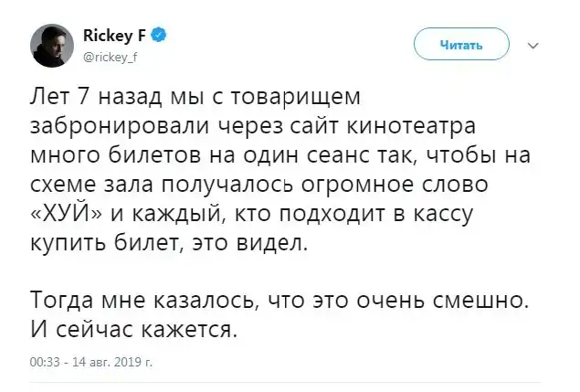
Task: Click the line starting "Тогда мне казалось"
Action: [273, 297]
